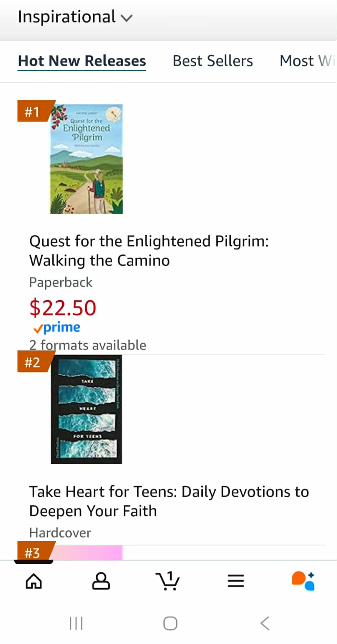Select the Hot New Releases tab

82,61
